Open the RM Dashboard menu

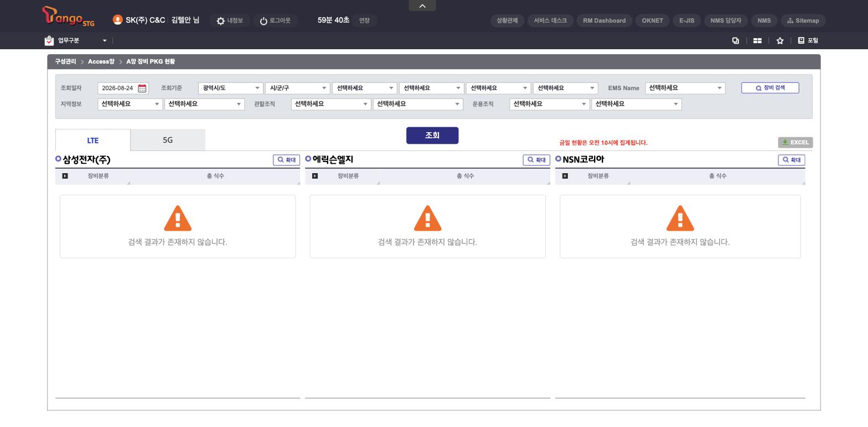click(604, 20)
